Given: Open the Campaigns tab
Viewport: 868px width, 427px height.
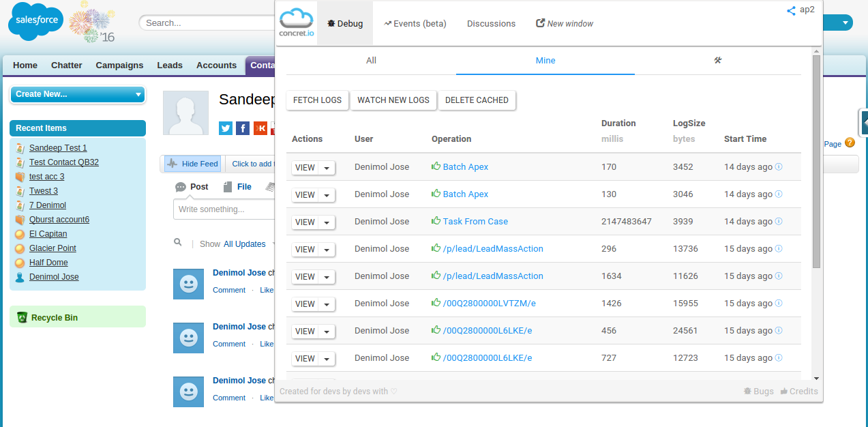Looking at the screenshot, I should pyautogui.click(x=119, y=65).
